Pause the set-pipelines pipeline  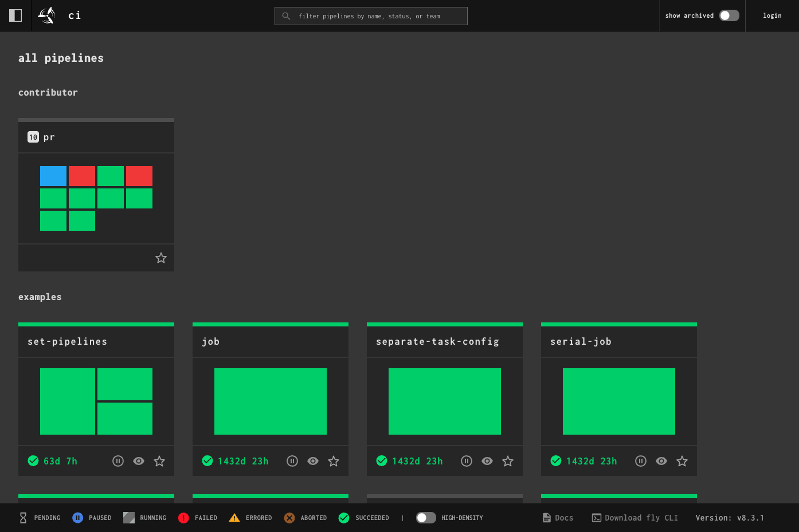tap(118, 461)
